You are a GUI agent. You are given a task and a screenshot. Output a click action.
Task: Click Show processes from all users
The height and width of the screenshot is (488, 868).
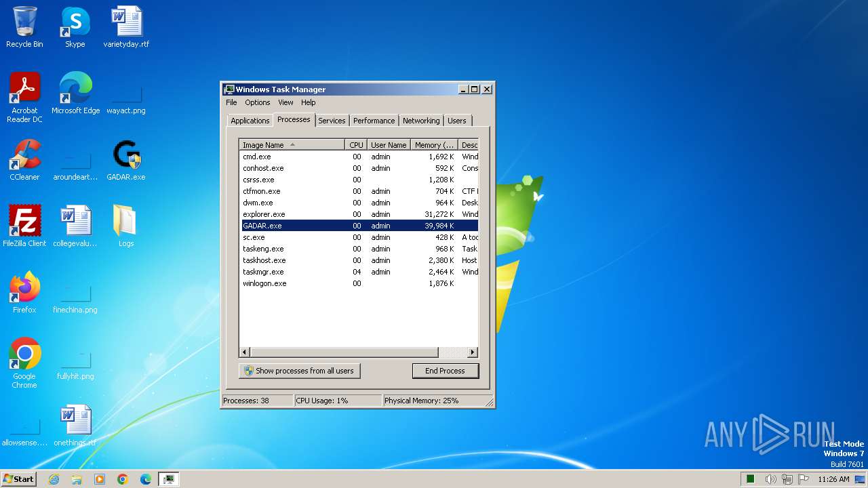tap(299, 371)
